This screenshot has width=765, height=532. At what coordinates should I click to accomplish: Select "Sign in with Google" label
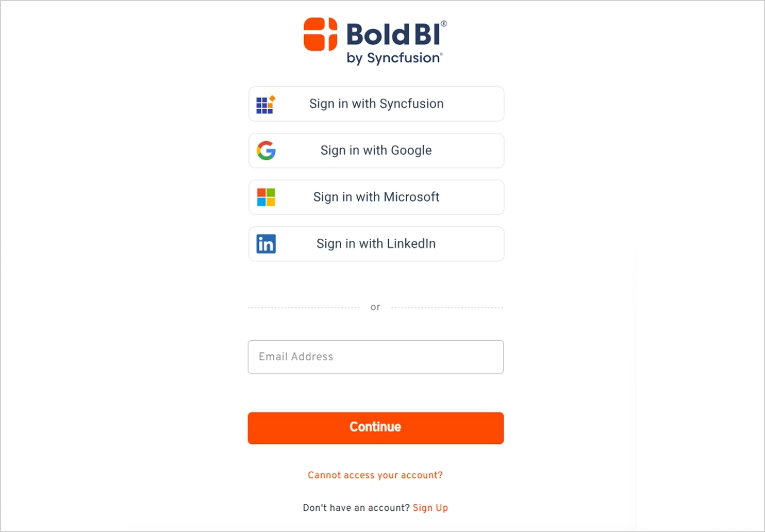click(376, 151)
